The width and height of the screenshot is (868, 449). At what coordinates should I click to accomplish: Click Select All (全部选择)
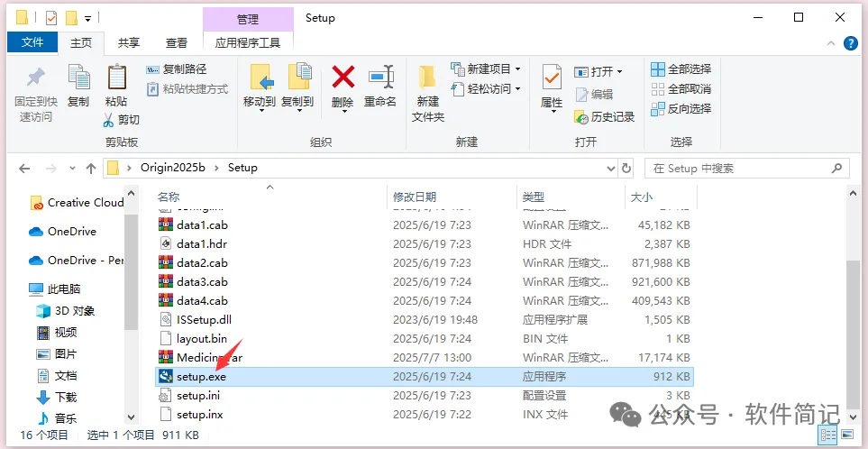(x=681, y=69)
